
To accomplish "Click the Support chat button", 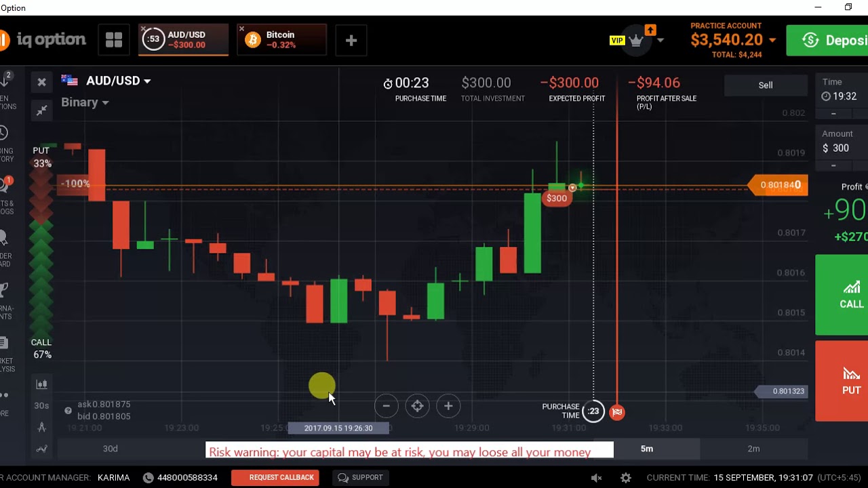I will coord(360,478).
